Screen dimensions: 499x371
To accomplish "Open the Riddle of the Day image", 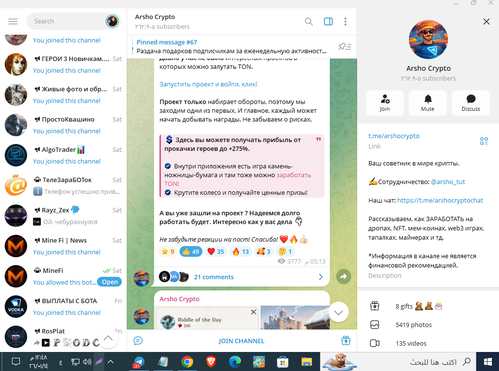I will pyautogui.click(x=207, y=318).
